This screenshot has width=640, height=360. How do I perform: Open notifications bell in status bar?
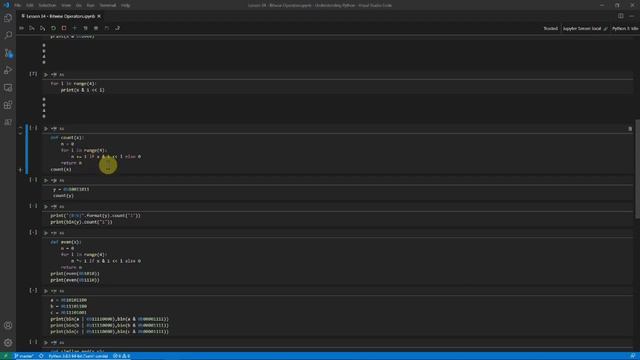click(632, 356)
